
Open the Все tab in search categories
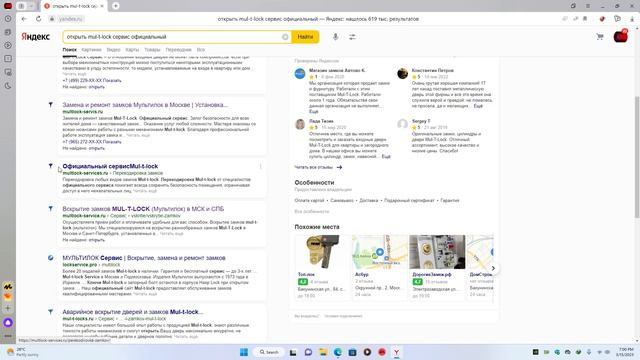click(200, 50)
